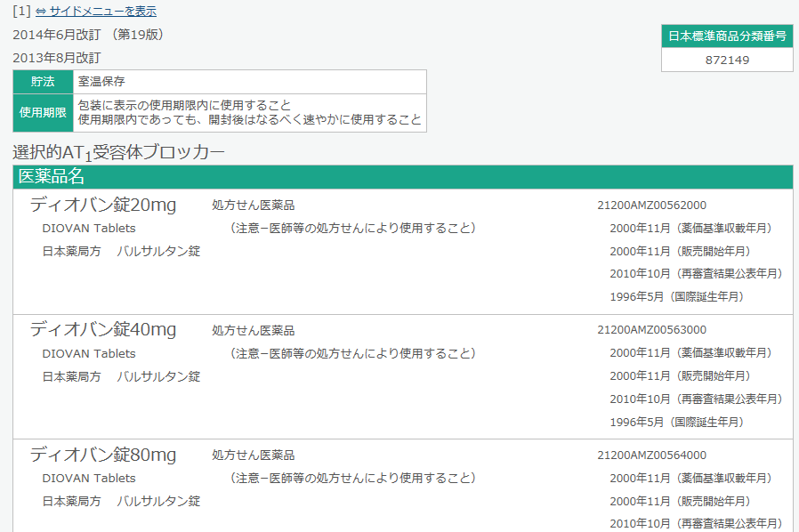This screenshot has width=799, height=532.
Task: Open the サイドメニューを表示 link
Action: coord(96,12)
